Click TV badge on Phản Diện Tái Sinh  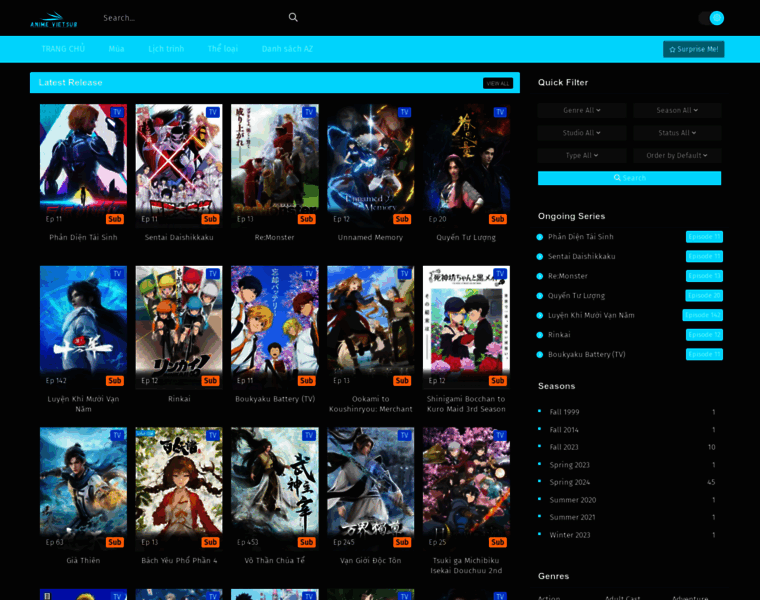pyautogui.click(x=117, y=112)
